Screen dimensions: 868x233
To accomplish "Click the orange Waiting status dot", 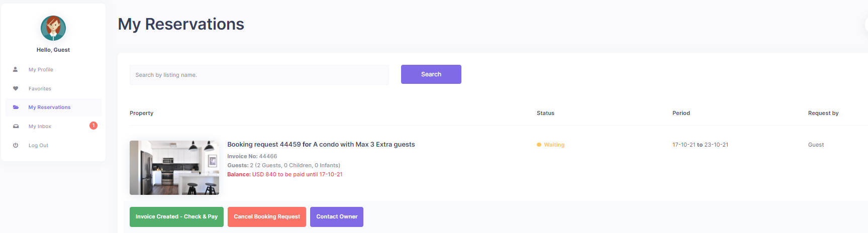I will point(539,145).
